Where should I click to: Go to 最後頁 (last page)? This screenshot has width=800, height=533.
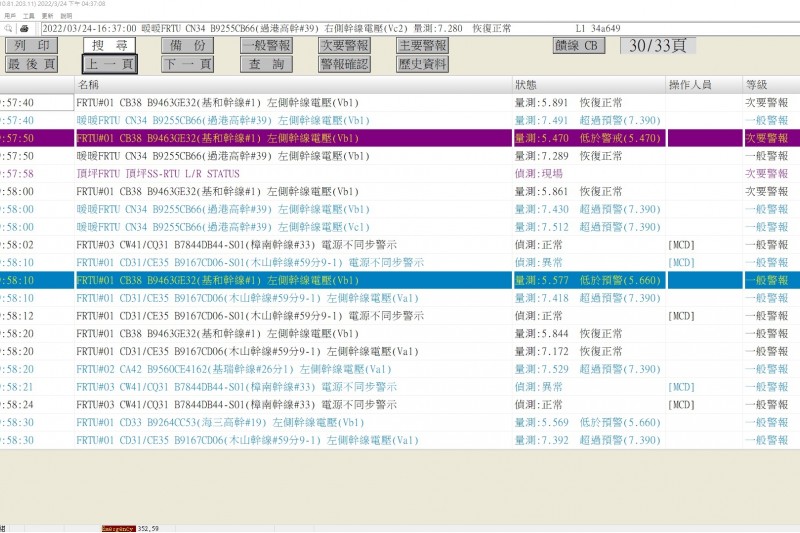tap(31, 65)
